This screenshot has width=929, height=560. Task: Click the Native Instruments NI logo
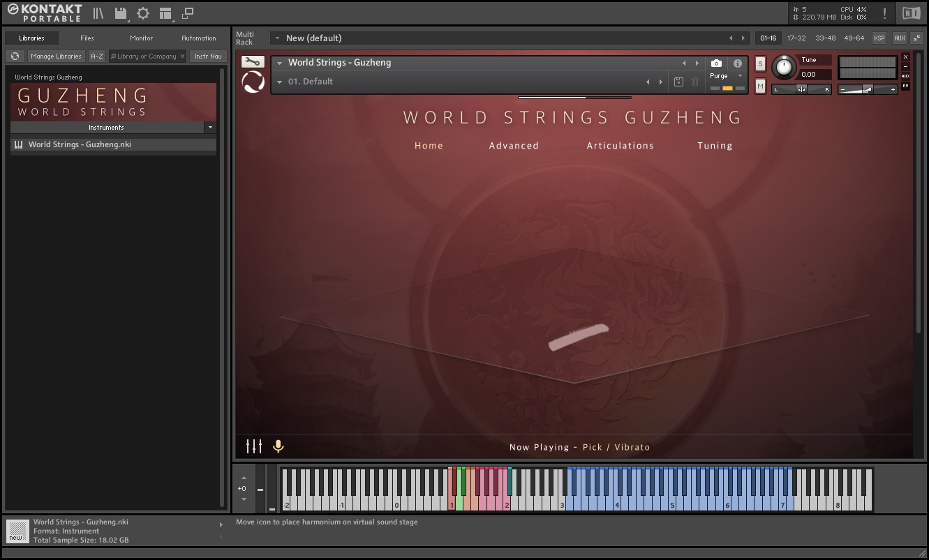tap(911, 13)
